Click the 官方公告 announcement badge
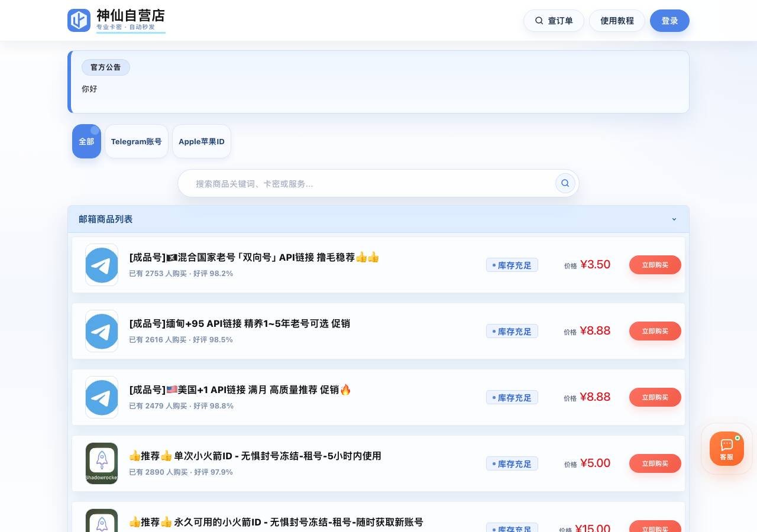The image size is (757, 532). click(x=106, y=67)
